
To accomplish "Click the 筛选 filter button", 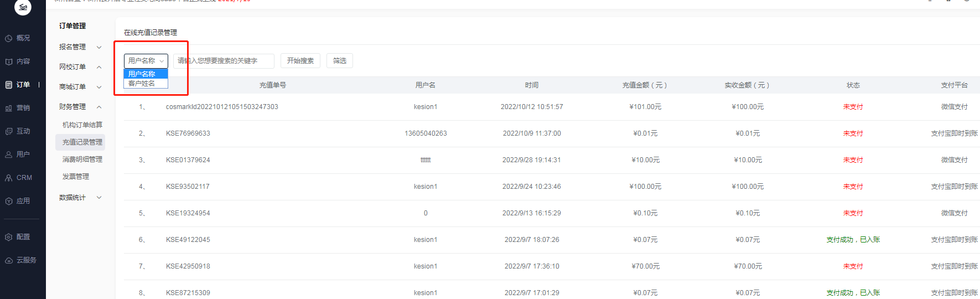I will point(340,61).
